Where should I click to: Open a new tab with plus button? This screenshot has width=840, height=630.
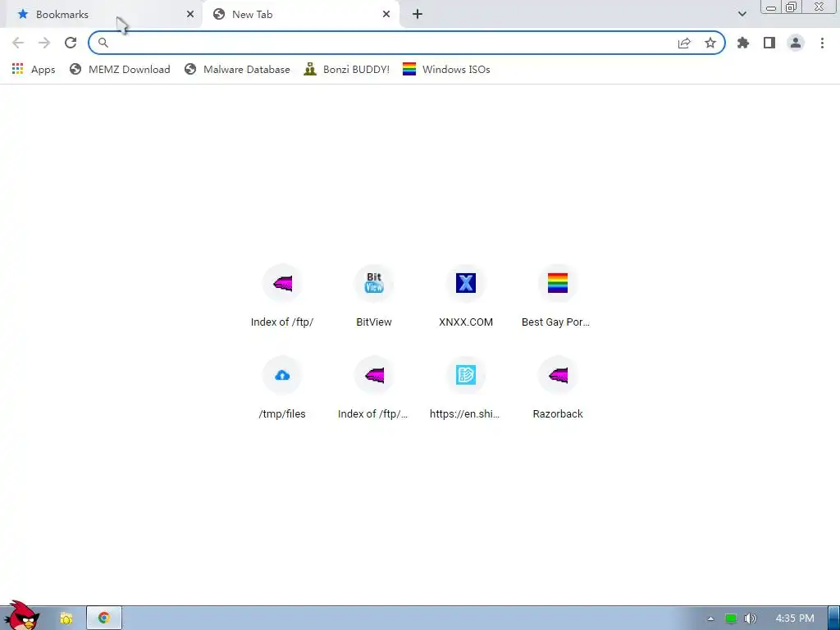(418, 15)
